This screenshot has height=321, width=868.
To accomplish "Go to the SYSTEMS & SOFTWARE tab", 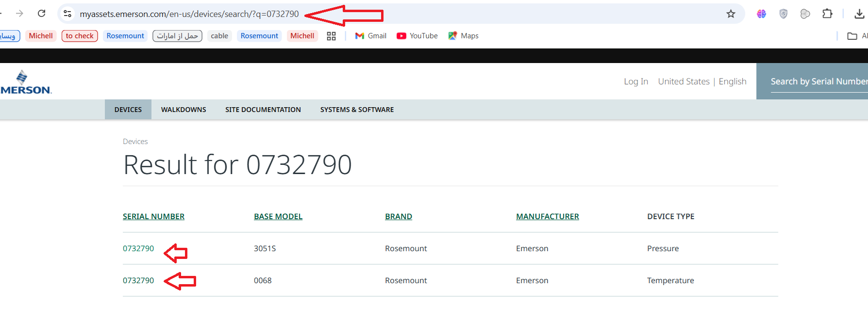I will point(357,110).
